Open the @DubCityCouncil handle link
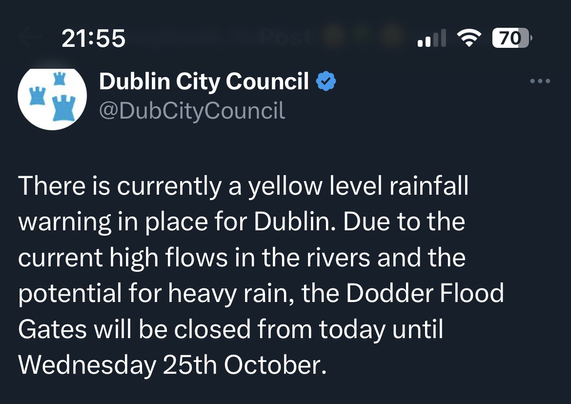The image size is (571, 404). (192, 110)
